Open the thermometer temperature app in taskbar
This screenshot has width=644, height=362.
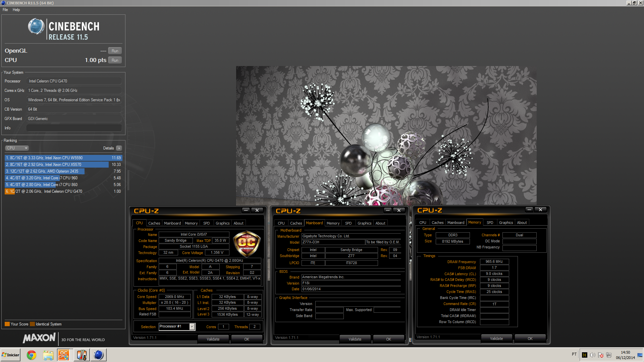82,355
